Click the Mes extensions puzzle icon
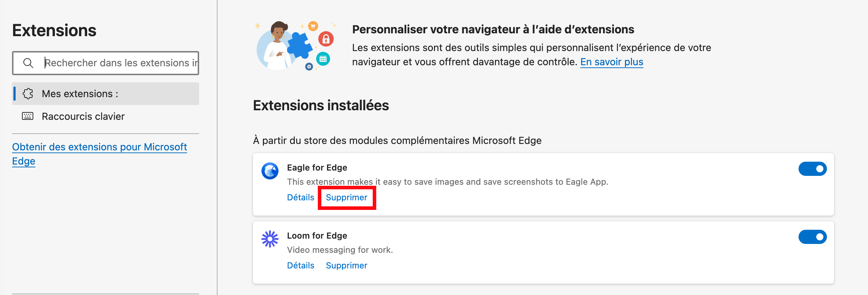868x295 pixels. (28, 94)
